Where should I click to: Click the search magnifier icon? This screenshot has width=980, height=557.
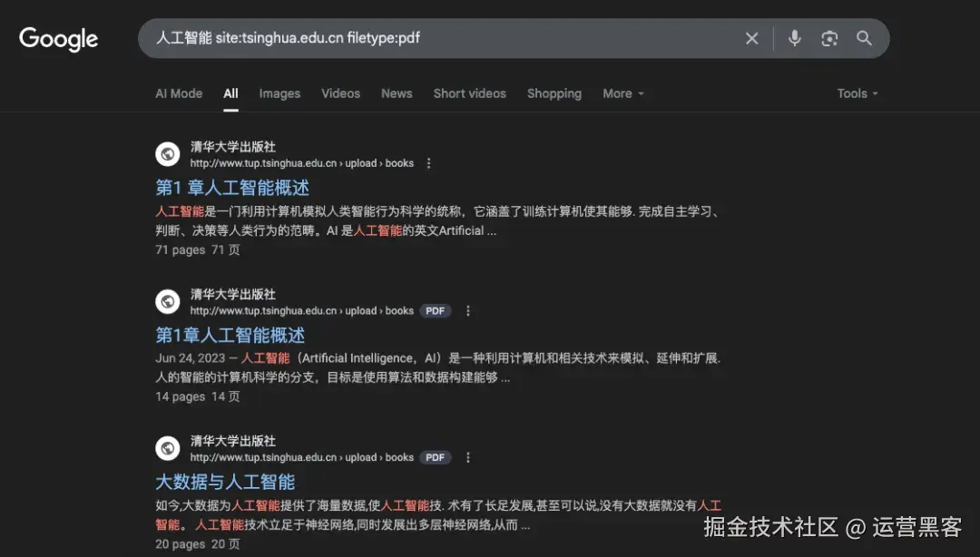pyautogui.click(x=863, y=38)
